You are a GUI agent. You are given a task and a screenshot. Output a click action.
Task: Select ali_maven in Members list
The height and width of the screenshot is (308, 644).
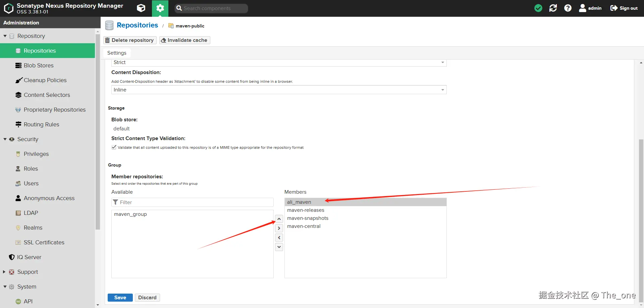click(365, 202)
